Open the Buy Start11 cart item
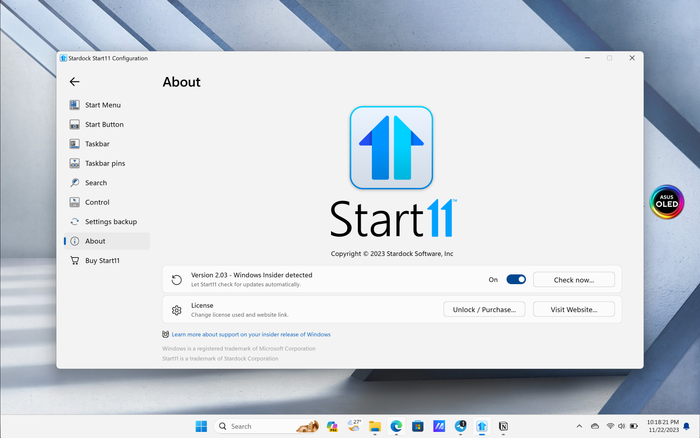The image size is (700, 438). [x=106, y=260]
